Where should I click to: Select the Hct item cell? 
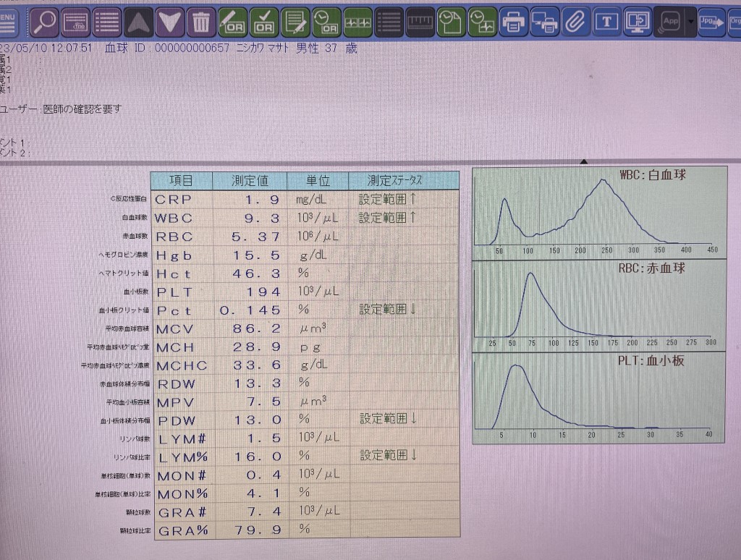pyautogui.click(x=182, y=273)
